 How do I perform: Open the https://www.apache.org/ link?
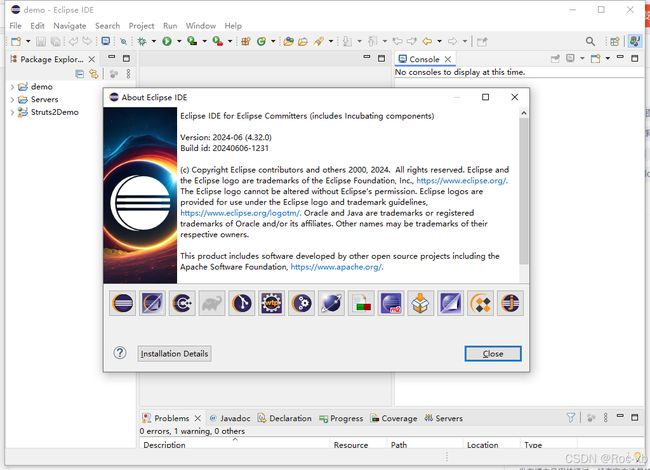point(337,266)
